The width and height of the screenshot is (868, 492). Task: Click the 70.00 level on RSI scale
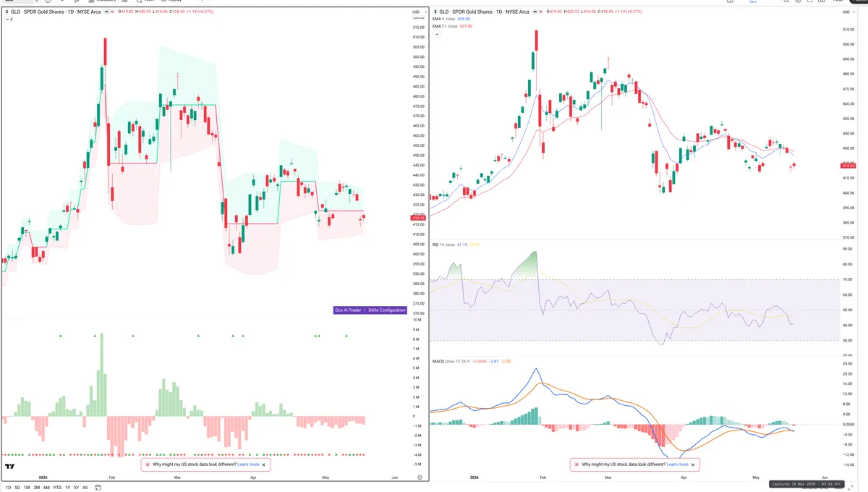click(847, 279)
